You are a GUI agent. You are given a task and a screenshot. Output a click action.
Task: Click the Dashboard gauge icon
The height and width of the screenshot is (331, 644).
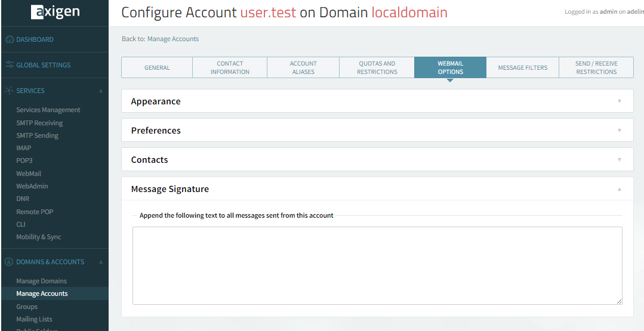click(x=9, y=39)
